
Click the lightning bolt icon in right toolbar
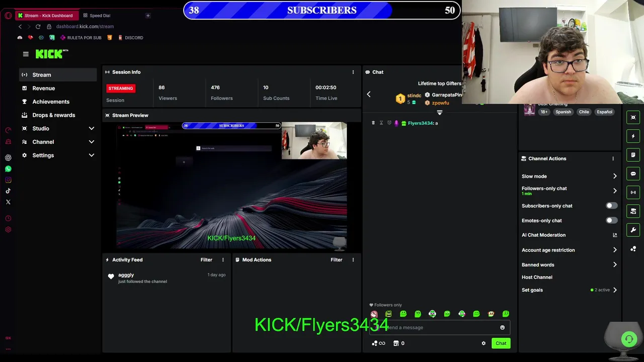click(633, 136)
